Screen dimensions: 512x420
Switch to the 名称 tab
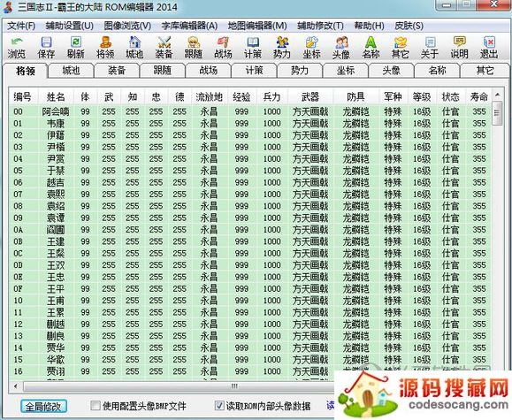coord(437,71)
